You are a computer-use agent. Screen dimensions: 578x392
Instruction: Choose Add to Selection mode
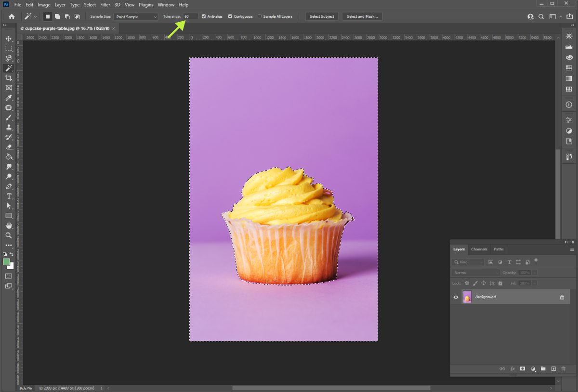pyautogui.click(x=57, y=16)
